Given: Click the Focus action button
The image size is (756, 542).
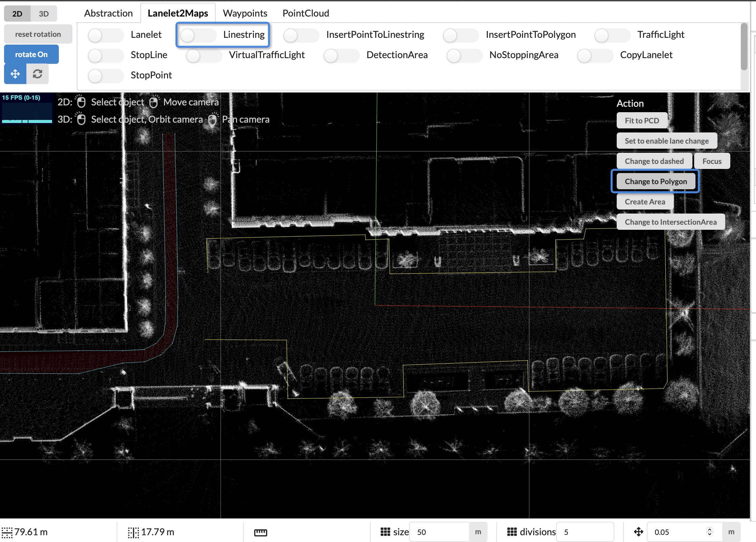Looking at the screenshot, I should tap(712, 161).
